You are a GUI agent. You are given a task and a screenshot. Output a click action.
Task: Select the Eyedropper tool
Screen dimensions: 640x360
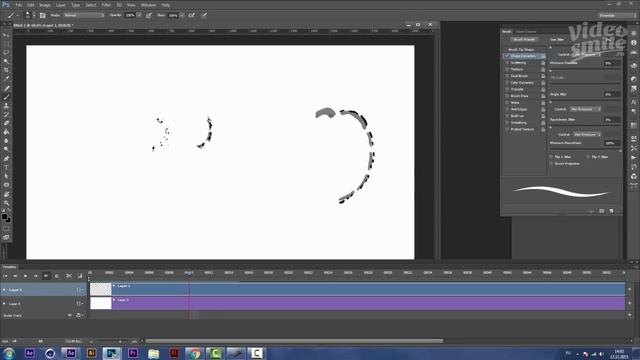(x=6, y=79)
